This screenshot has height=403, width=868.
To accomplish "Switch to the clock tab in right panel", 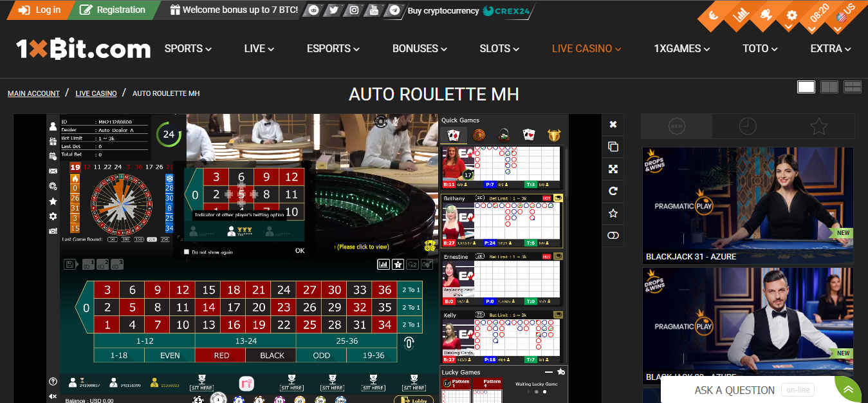I will point(747,126).
